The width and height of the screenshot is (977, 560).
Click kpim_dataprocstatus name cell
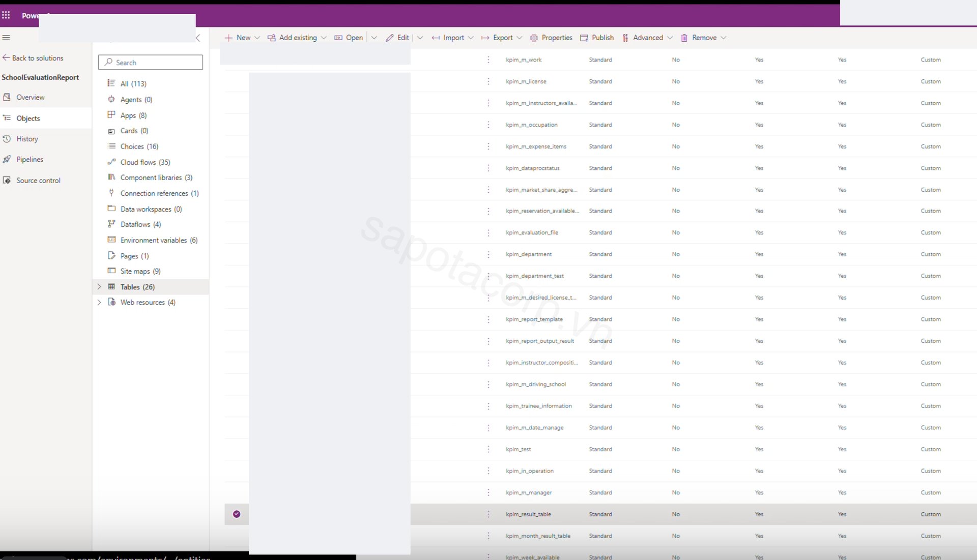pos(533,168)
